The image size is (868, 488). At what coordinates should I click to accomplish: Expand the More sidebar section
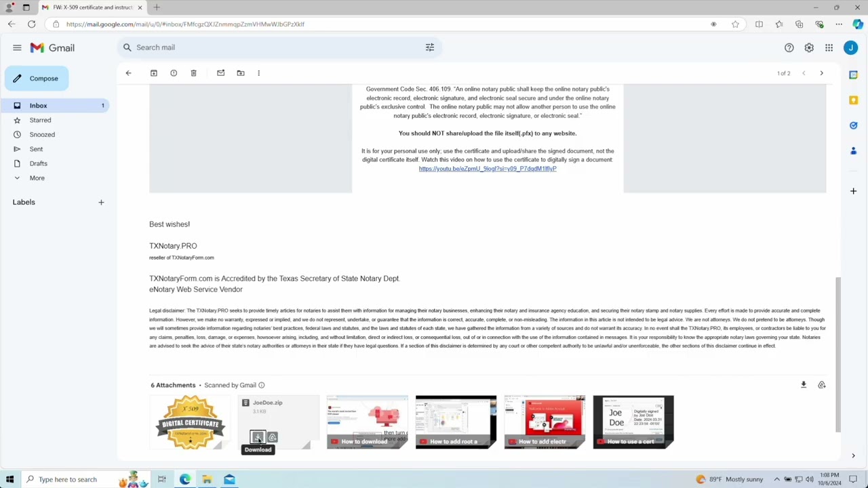[37, 178]
